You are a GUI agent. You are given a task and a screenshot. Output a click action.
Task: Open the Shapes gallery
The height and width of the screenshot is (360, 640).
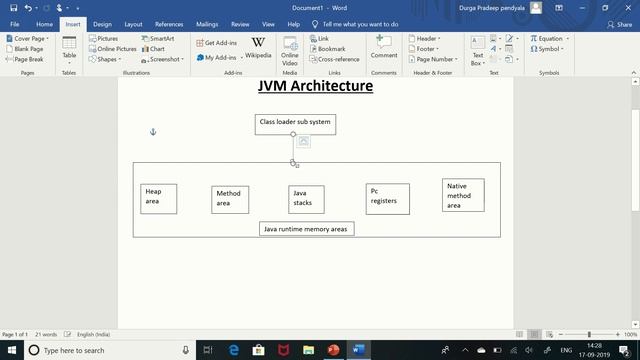105,59
